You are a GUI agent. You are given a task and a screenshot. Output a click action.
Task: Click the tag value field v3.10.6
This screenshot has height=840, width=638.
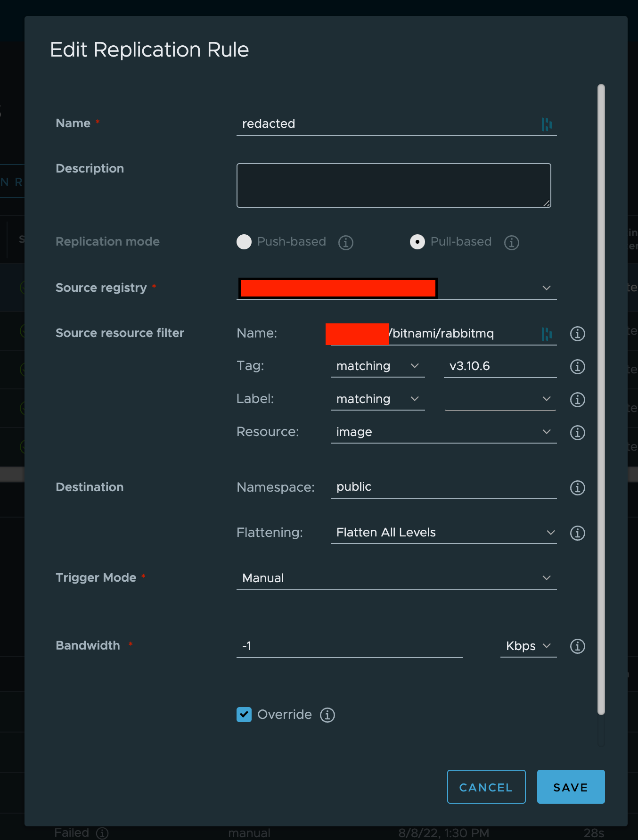tap(500, 366)
